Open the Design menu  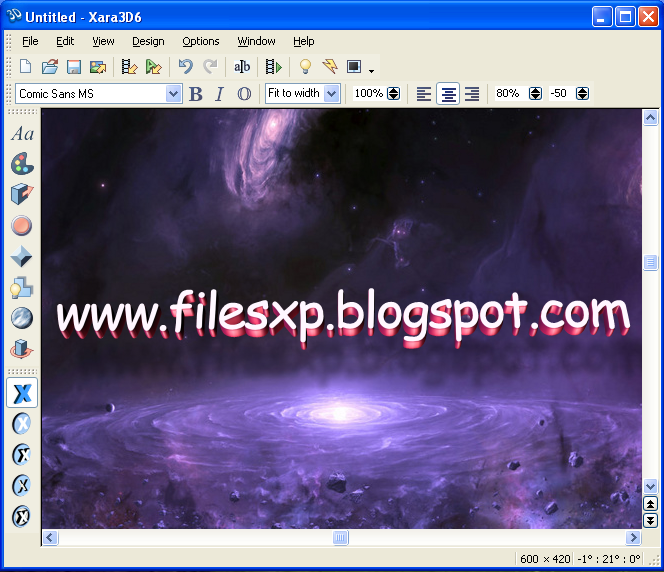click(x=148, y=41)
